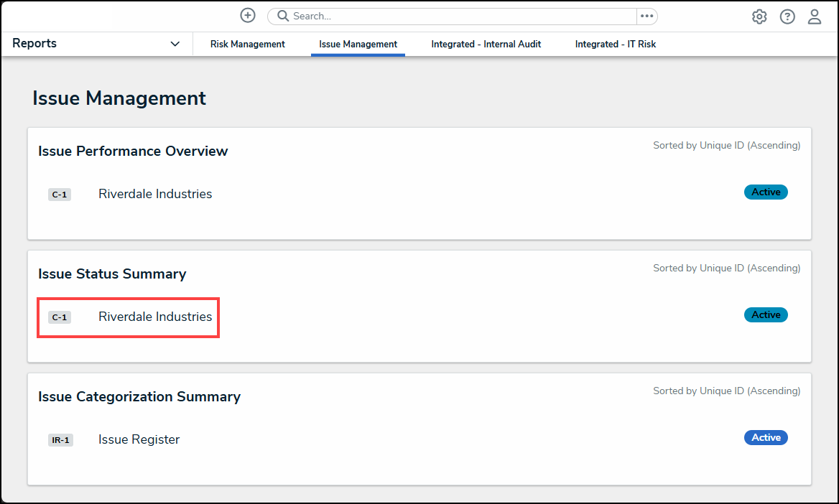839x504 pixels.
Task: Open the Issue Register report link
Action: click(139, 439)
